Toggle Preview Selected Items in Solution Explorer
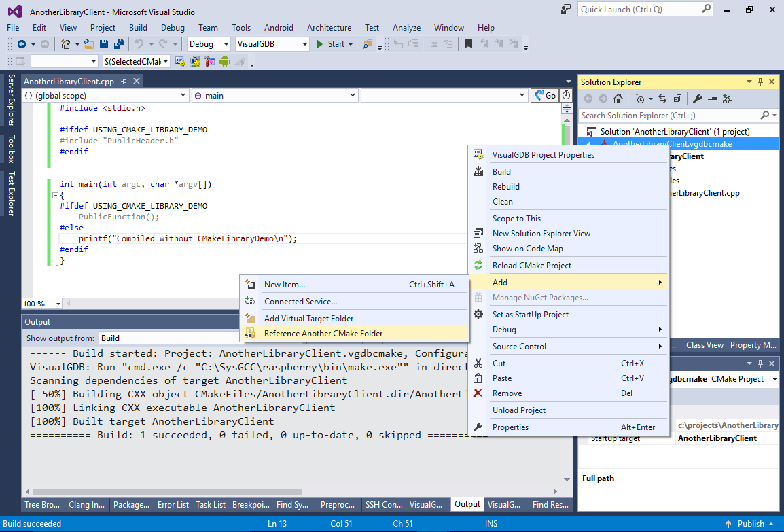784x532 pixels. point(713,99)
